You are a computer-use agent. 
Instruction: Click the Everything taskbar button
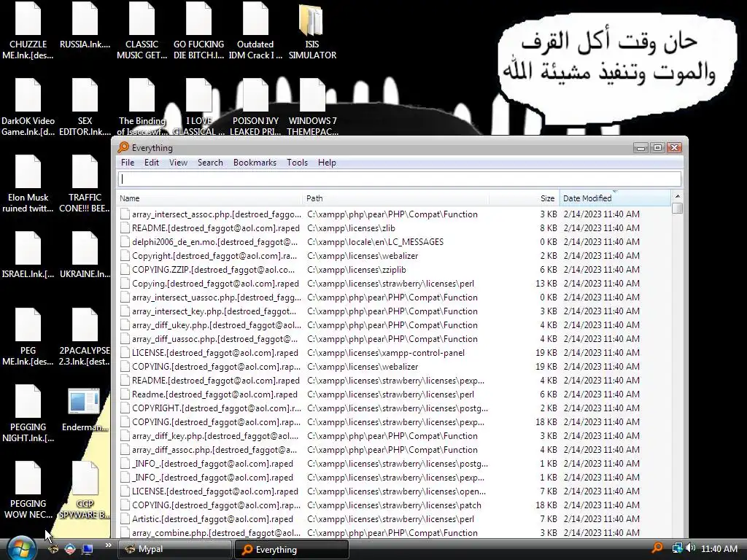click(x=292, y=549)
